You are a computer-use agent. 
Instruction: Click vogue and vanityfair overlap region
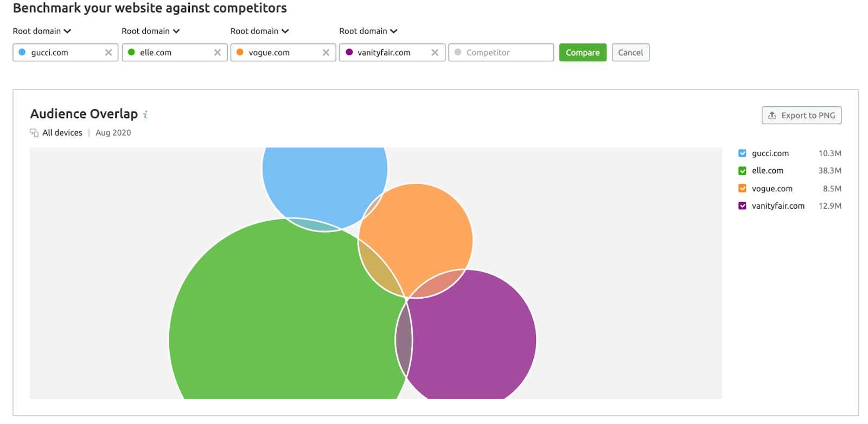(437, 284)
